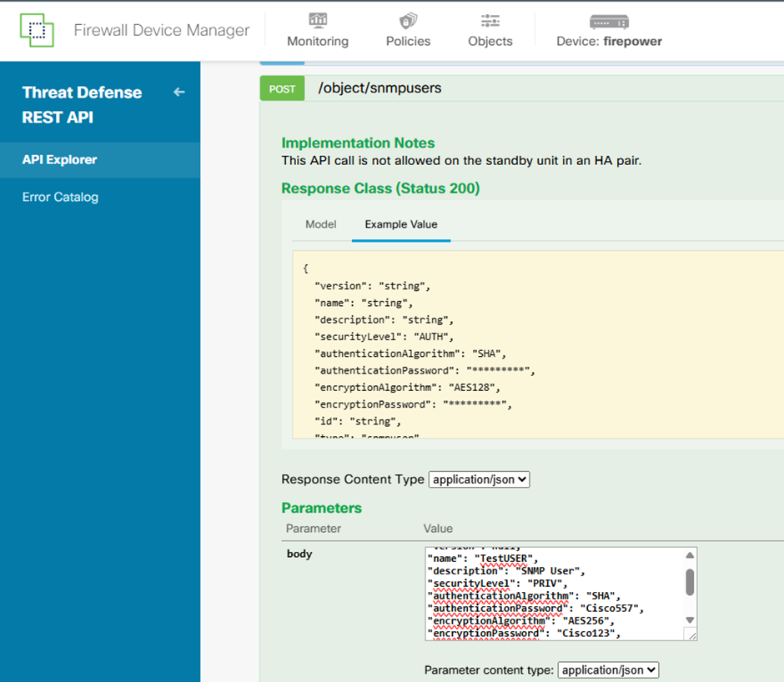Image resolution: width=784 pixels, height=682 pixels.
Task: Click the Parameters heading
Action: point(321,508)
